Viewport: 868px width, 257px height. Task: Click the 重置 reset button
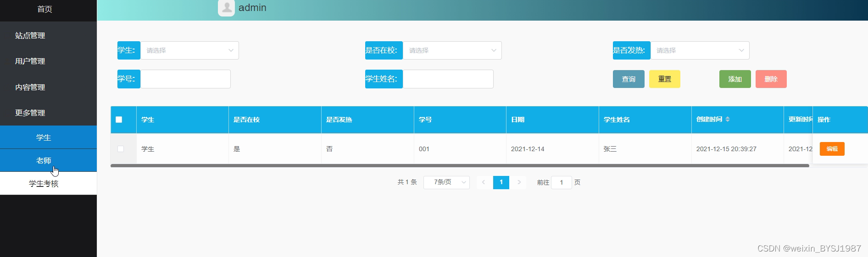coord(665,79)
